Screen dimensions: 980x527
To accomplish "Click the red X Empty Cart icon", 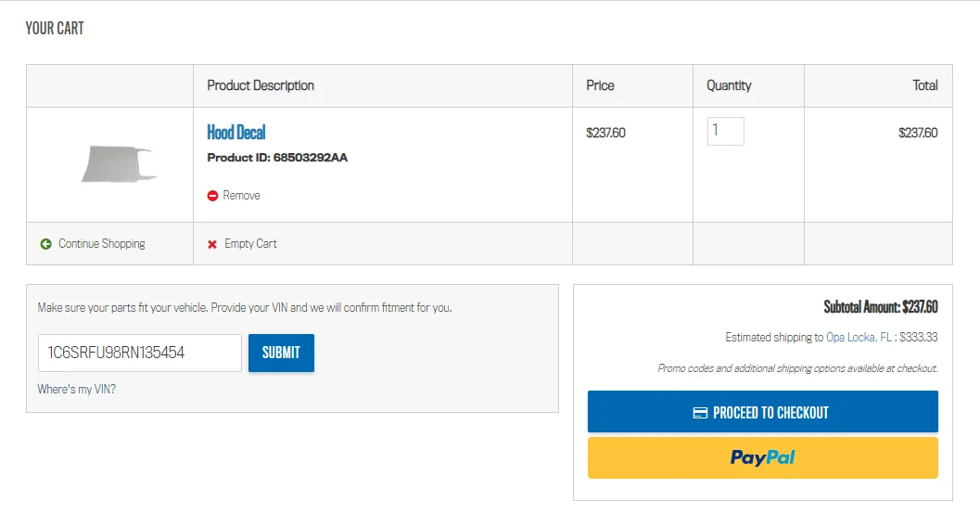I will coord(212,244).
